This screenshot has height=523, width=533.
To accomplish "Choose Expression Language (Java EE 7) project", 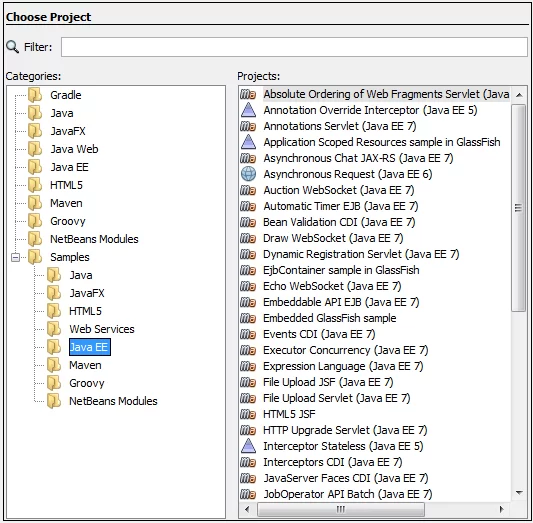I will (x=343, y=366).
